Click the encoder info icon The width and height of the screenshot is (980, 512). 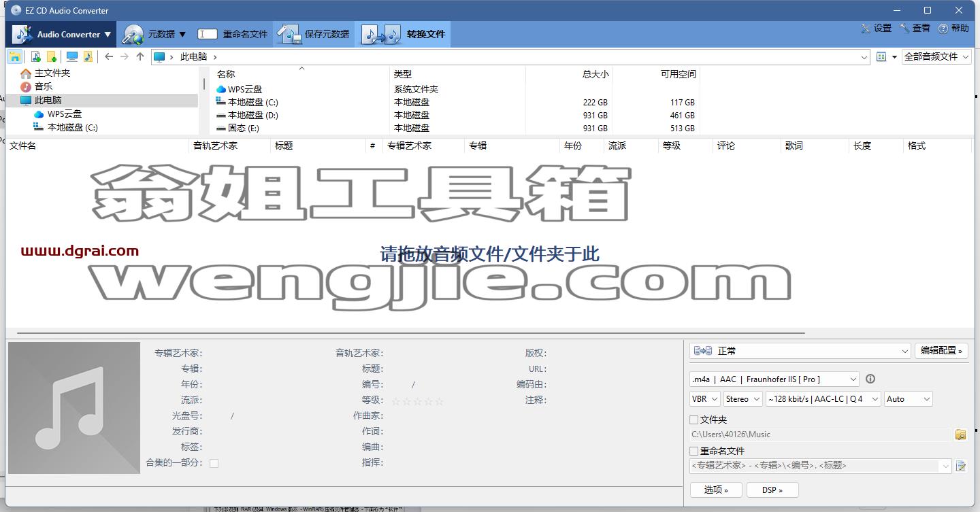[870, 379]
